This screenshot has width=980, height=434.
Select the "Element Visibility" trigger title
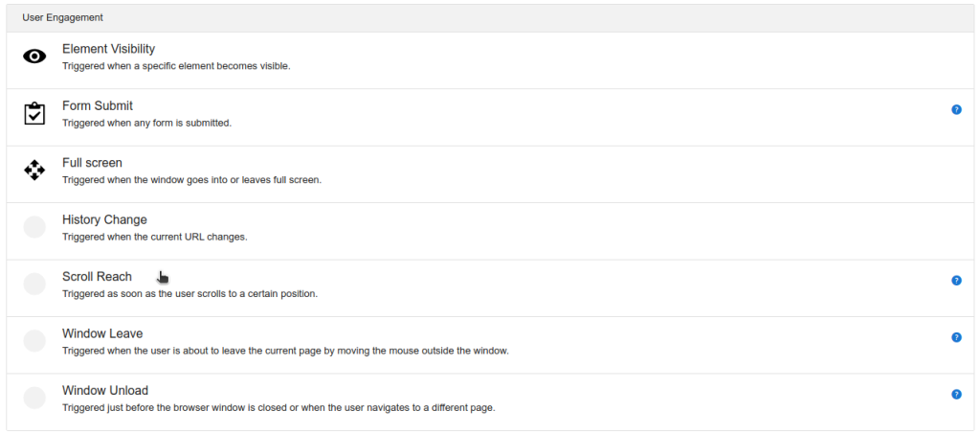108,49
